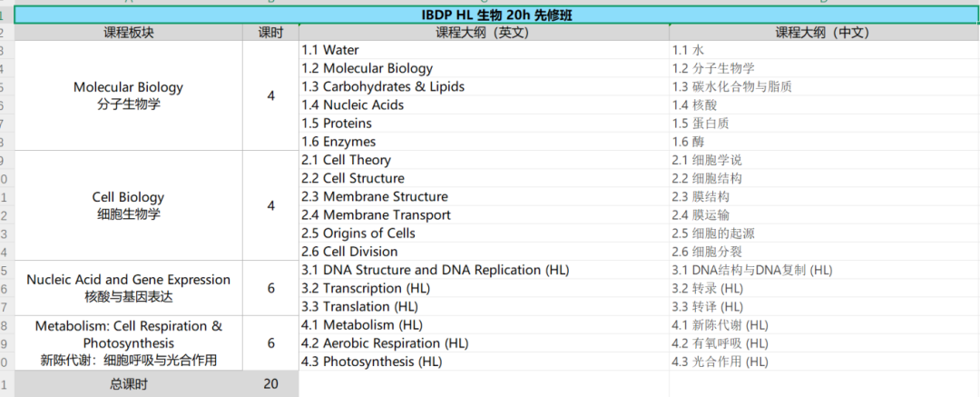Viewport: 980px width, 397px height.
Task: Select the hours cell for Metabolism block
Action: point(270,343)
